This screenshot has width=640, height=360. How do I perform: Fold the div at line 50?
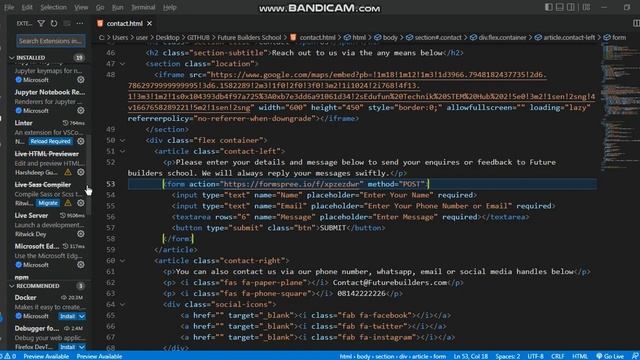click(x=122, y=140)
